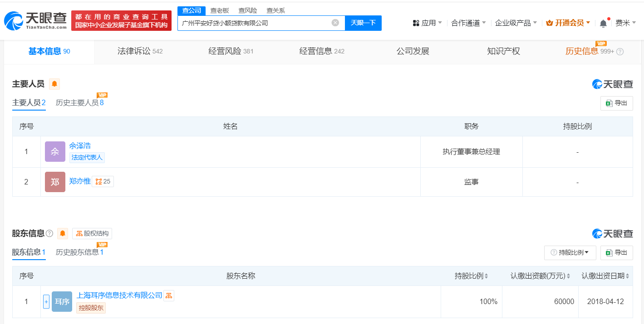Image resolution: width=644 pixels, height=324 pixels.
Task: Switch to 基本信息 tab
Action: 49,52
